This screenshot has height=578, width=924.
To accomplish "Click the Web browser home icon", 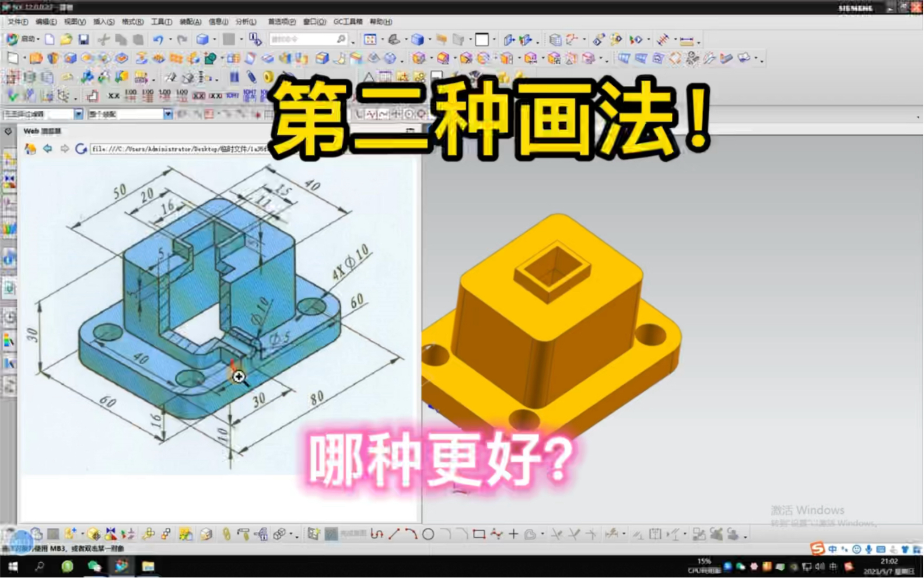I will [30, 149].
